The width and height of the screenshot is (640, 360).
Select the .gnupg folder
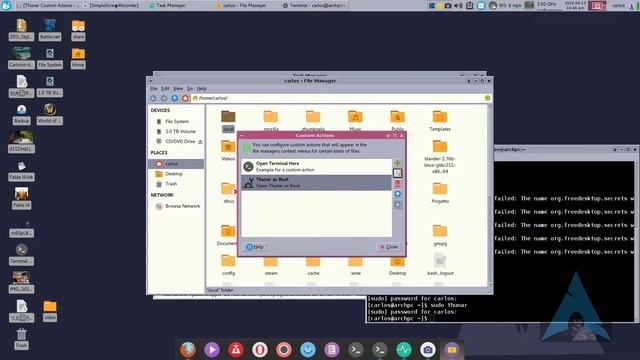click(440, 235)
